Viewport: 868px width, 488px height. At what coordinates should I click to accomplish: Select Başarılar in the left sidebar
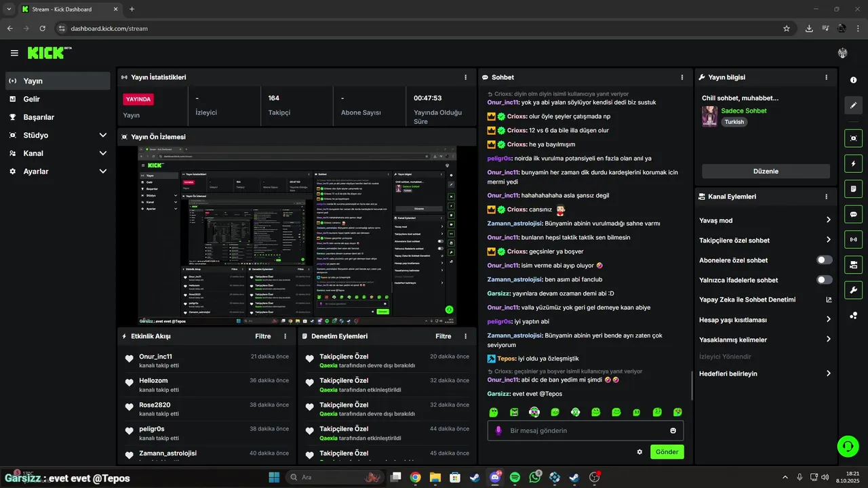tap(58, 117)
